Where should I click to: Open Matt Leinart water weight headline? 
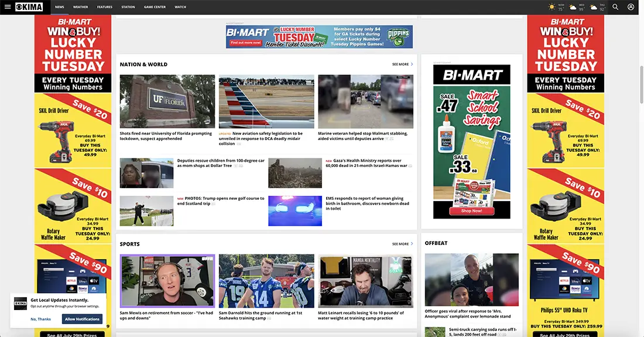tap(361, 315)
